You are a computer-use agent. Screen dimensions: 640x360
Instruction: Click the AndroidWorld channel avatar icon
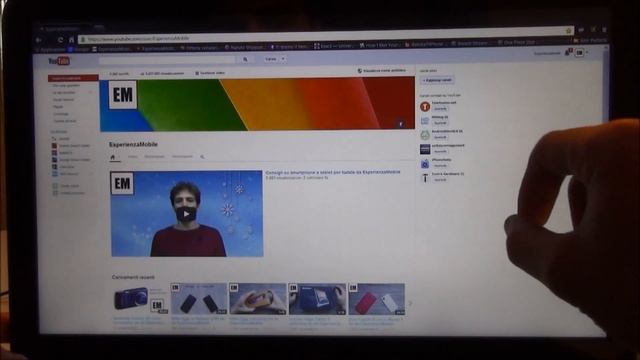click(x=425, y=135)
